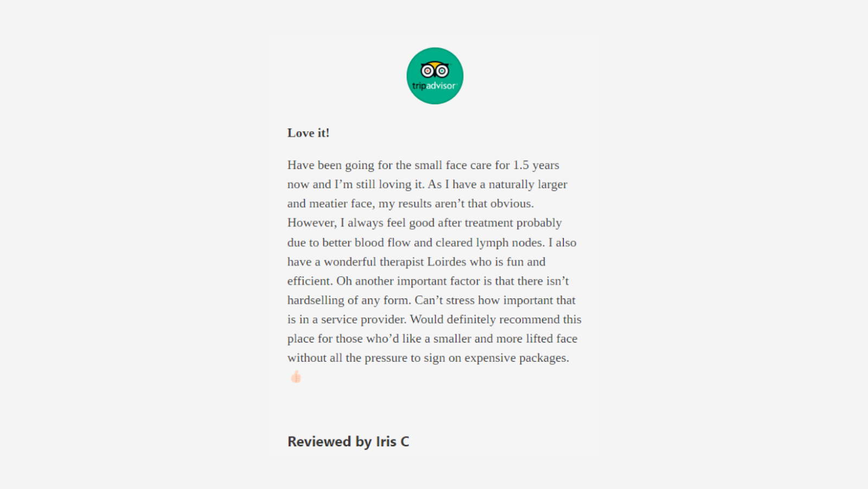Click "1.5 years" in the first line

536,165
